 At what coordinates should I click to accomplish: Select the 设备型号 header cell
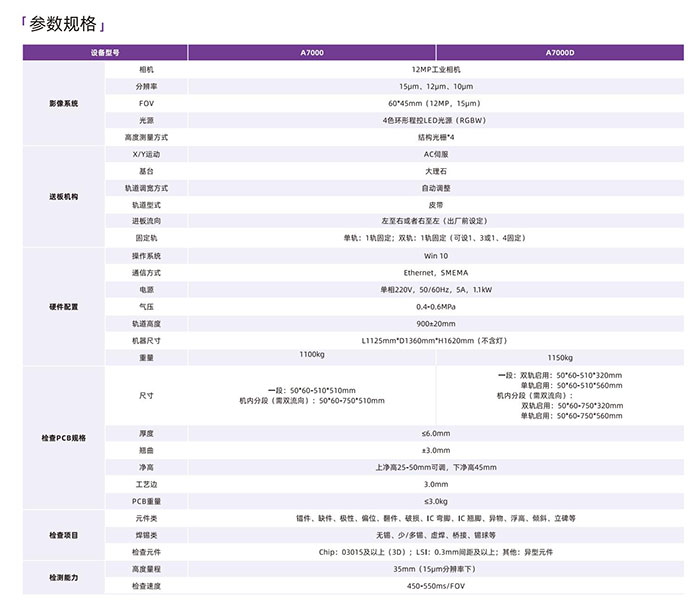tap(105, 52)
